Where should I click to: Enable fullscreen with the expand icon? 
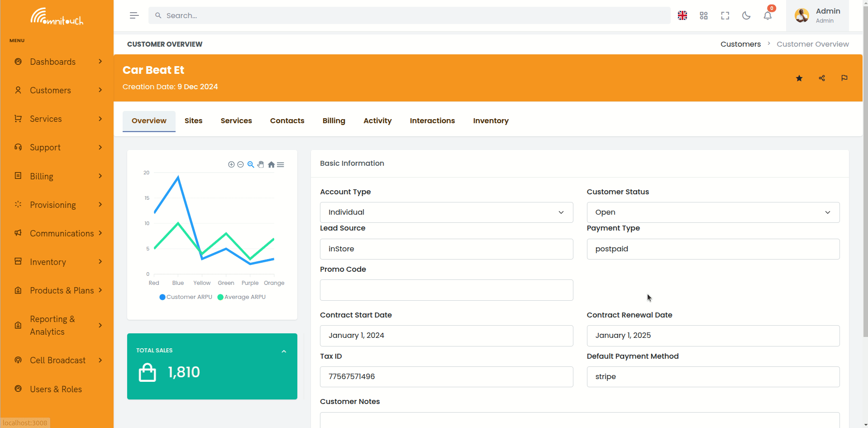[x=725, y=15]
